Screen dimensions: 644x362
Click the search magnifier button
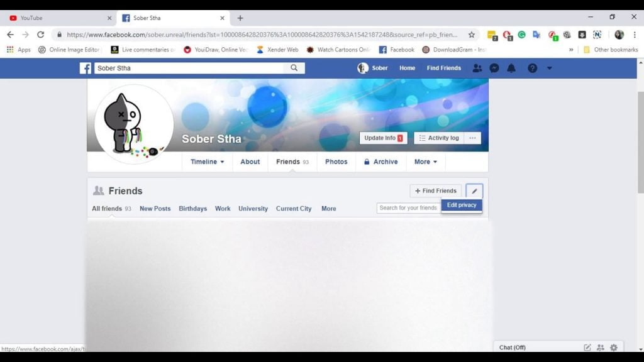(x=294, y=68)
